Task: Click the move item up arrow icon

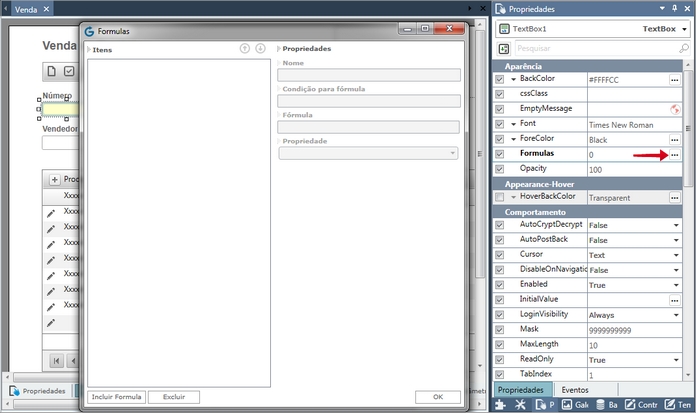Action: pyautogui.click(x=244, y=48)
